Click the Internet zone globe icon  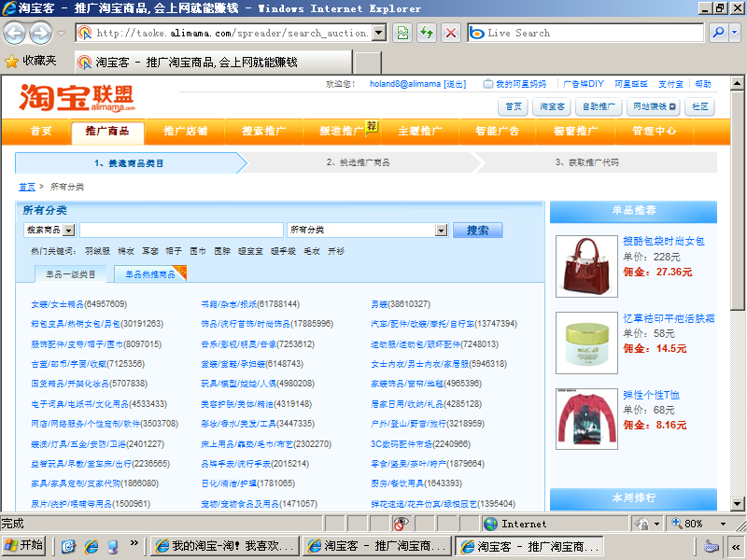coord(490,524)
